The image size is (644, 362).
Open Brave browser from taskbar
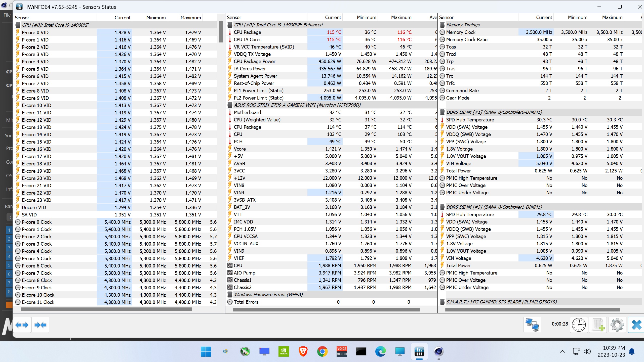click(303, 351)
